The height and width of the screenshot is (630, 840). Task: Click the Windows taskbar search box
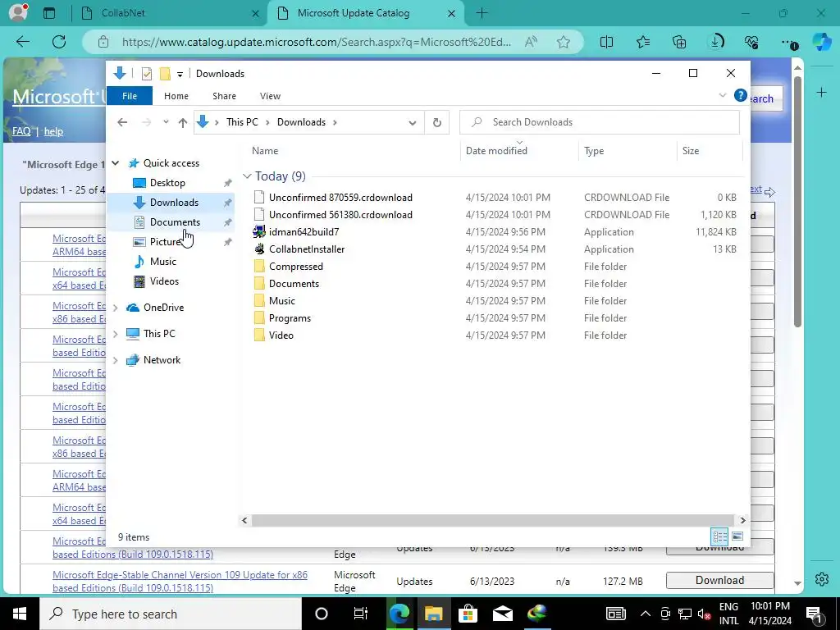pyautogui.click(x=171, y=614)
